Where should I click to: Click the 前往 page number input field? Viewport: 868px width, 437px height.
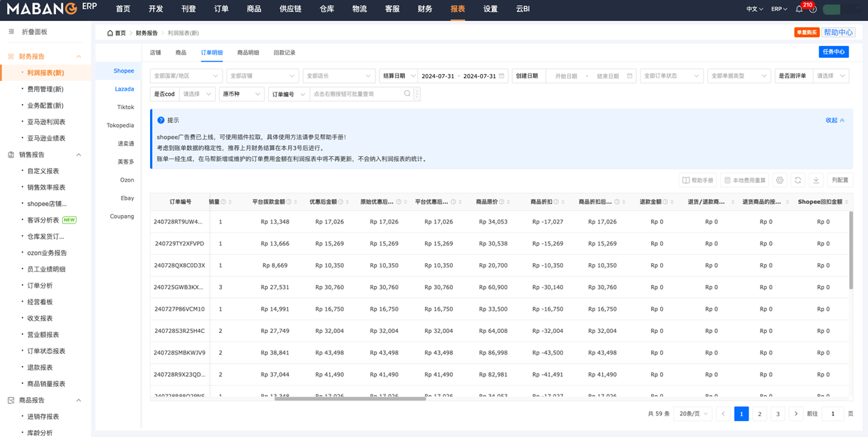pyautogui.click(x=832, y=414)
